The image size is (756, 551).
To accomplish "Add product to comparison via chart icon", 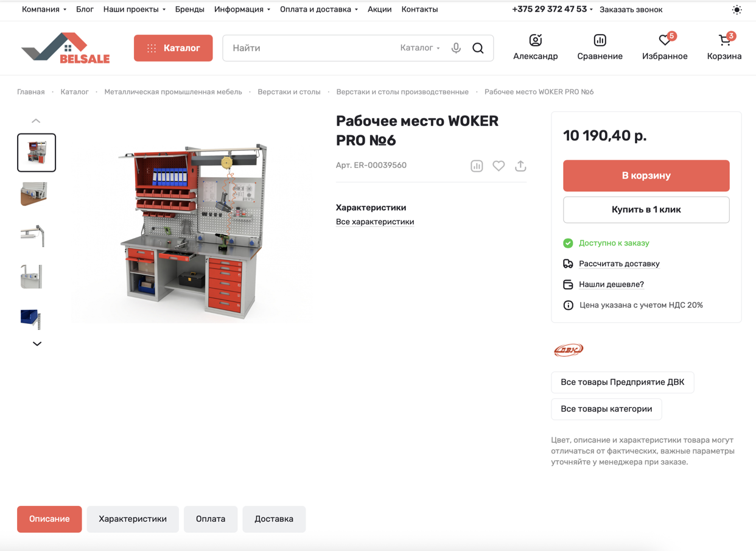I will pos(477,166).
